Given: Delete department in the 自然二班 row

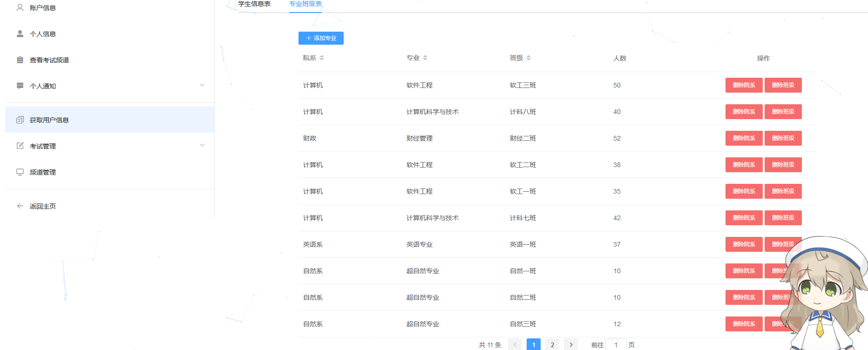Looking at the screenshot, I should tap(744, 297).
